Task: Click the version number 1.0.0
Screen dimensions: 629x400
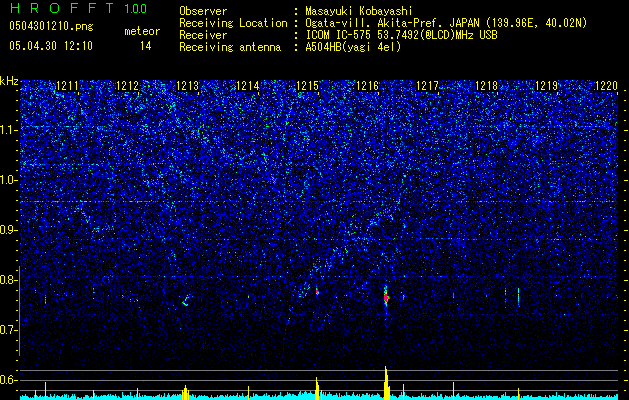Action: click(x=136, y=8)
